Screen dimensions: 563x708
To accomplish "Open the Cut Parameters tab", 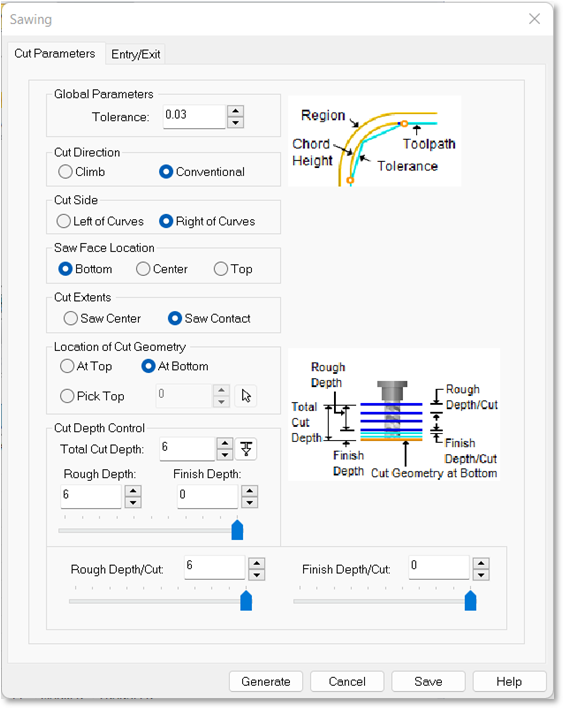I will (55, 53).
